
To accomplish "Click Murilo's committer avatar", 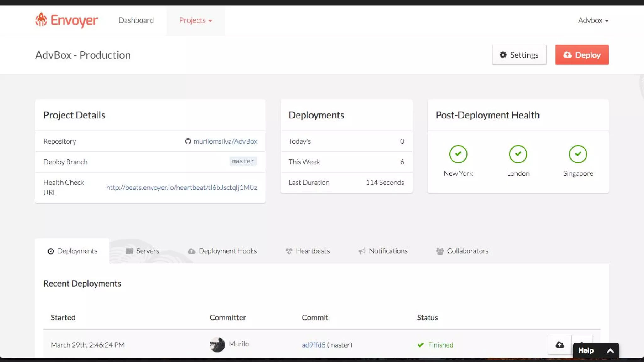I will coord(217,345).
